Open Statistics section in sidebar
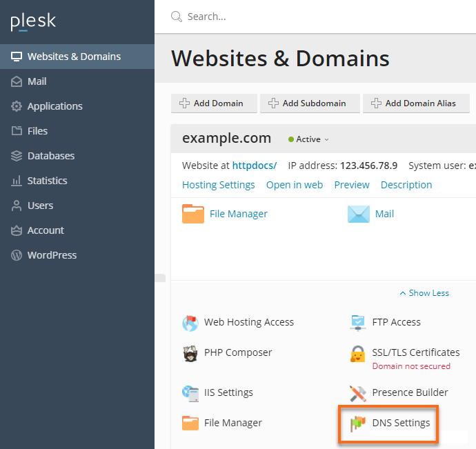This screenshot has height=449, width=476. pyautogui.click(x=77, y=181)
